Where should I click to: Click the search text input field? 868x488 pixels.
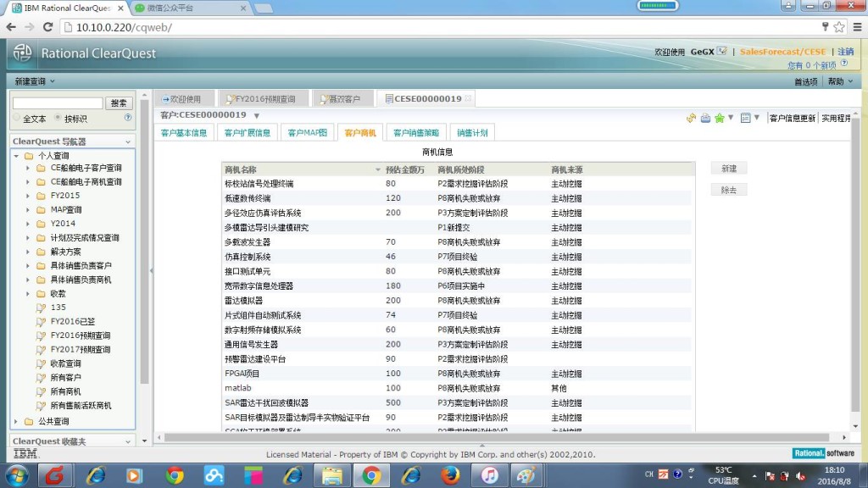tap(58, 103)
